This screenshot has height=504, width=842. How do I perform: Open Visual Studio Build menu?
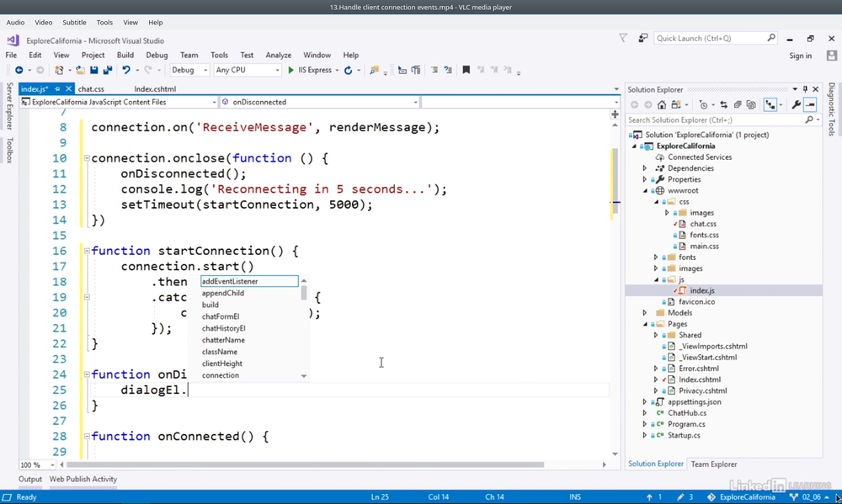pos(125,56)
